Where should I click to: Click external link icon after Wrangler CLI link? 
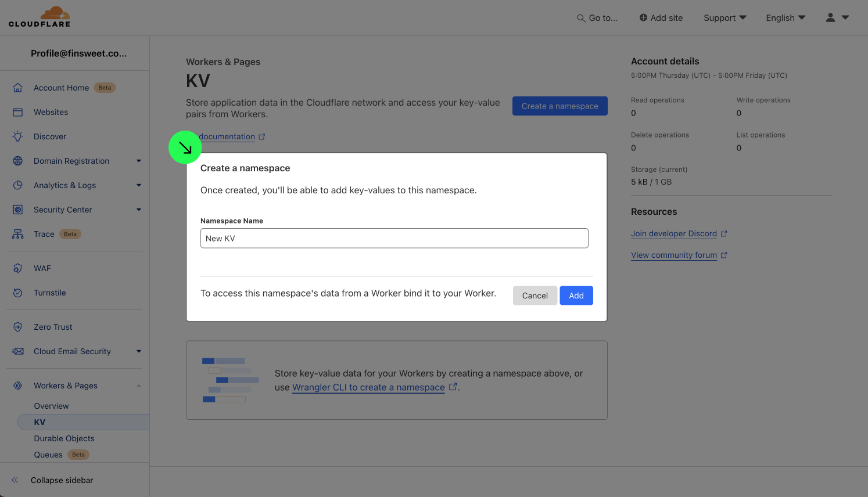453,386
